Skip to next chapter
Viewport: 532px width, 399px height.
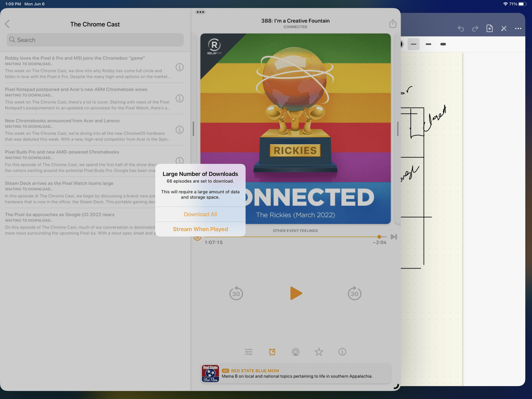click(x=393, y=237)
